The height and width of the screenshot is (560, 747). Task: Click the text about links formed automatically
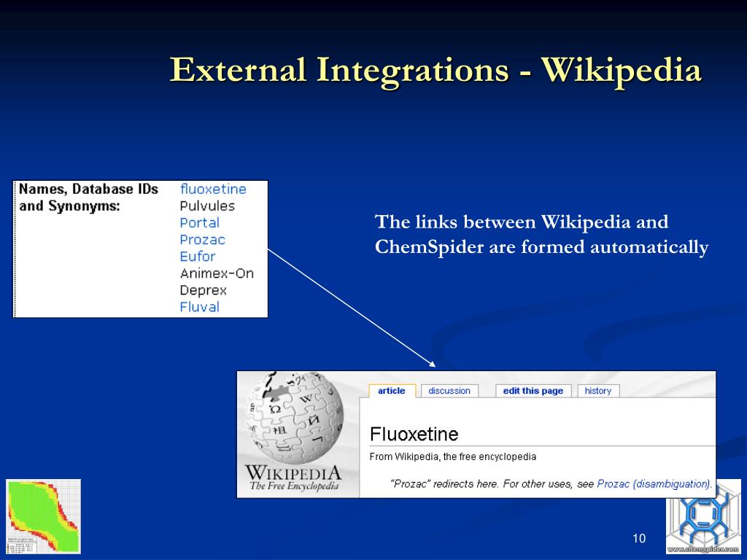point(542,235)
